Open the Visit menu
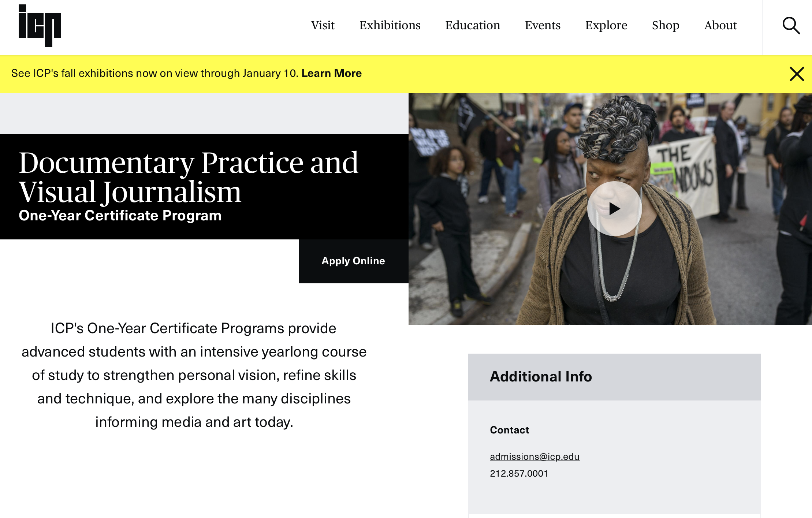The image size is (812, 518). (x=323, y=25)
